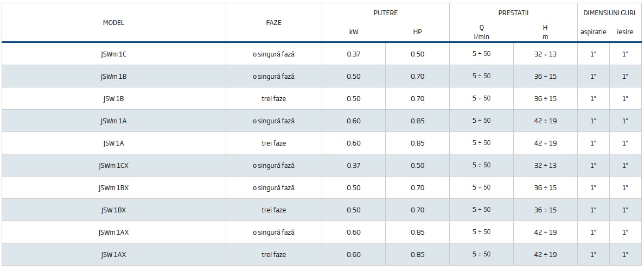Click the JSW 1AX model name
The height and width of the screenshot is (270, 644).
point(113,254)
